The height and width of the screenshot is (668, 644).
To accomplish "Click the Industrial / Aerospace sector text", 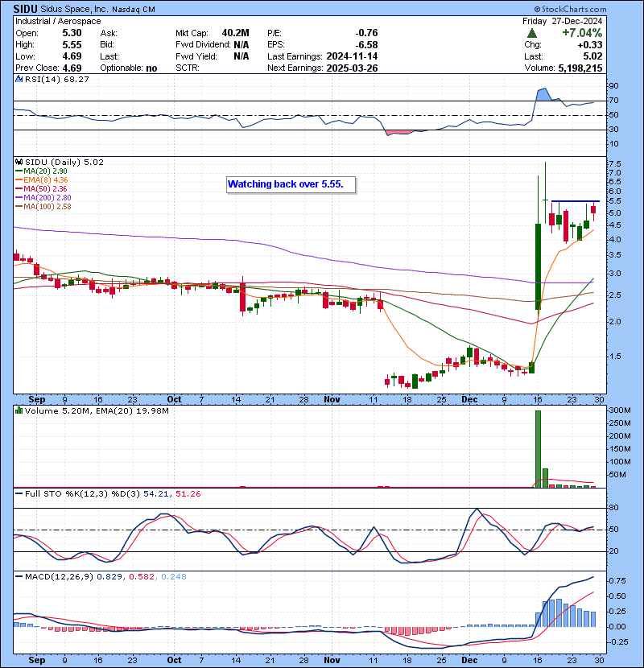I will [x=58, y=21].
